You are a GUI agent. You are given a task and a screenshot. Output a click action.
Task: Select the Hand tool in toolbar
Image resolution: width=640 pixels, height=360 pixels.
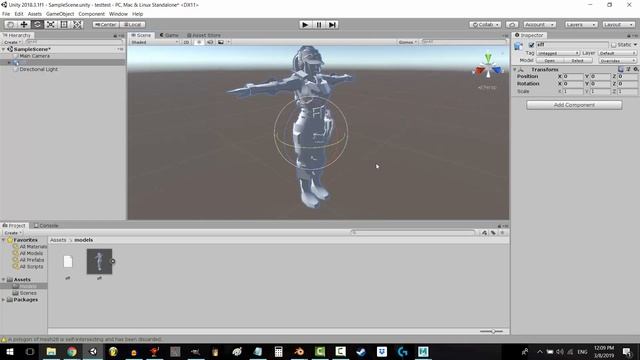[x=11, y=24]
